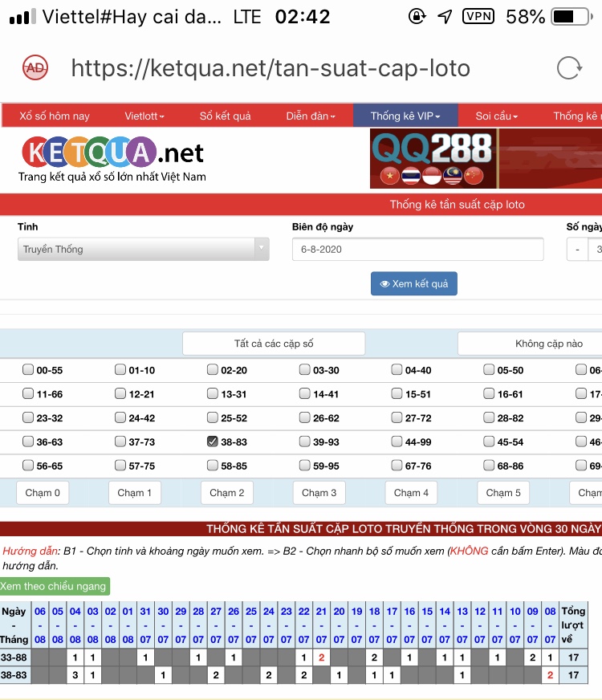Reload the page with refresh icon
The height and width of the screenshot is (700, 602).
[568, 68]
